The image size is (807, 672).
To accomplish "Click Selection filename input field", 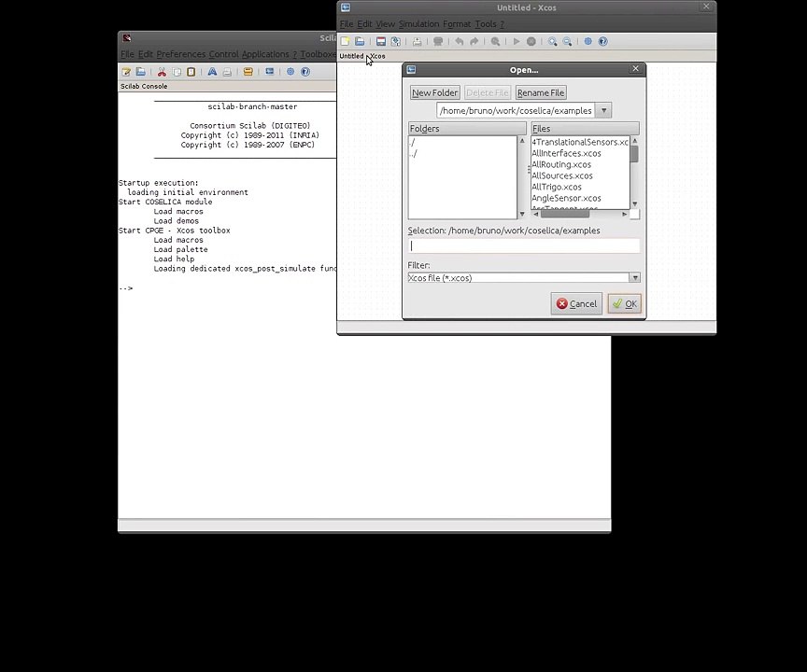I will pos(524,245).
